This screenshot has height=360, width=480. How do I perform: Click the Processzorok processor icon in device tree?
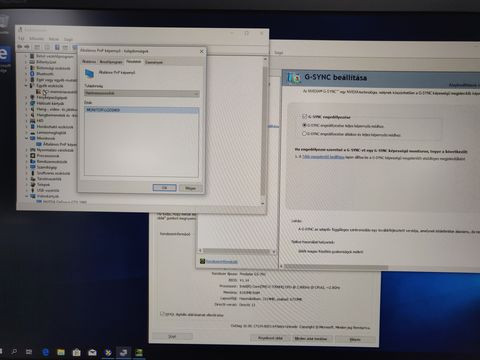(33, 156)
